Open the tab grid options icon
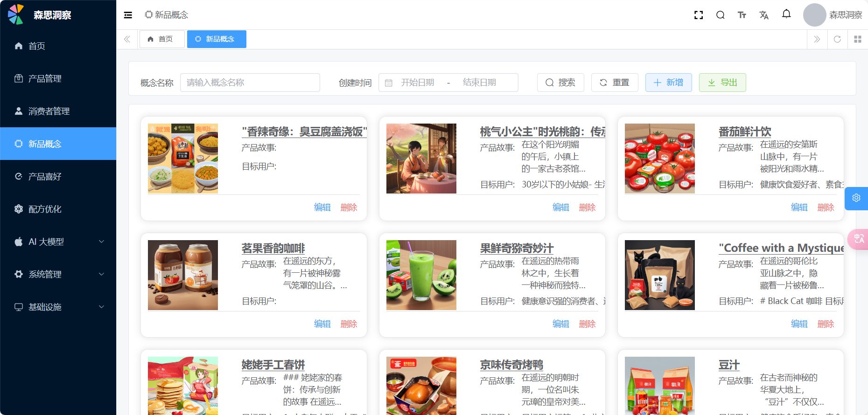The image size is (868, 415). pos(858,39)
